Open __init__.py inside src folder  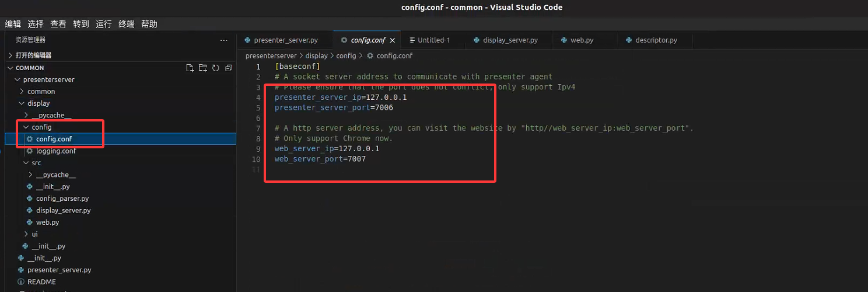(120, 186)
